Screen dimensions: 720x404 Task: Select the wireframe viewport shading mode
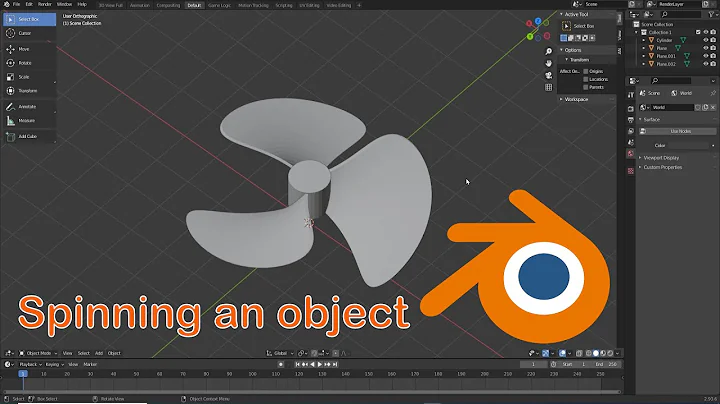(x=588, y=353)
